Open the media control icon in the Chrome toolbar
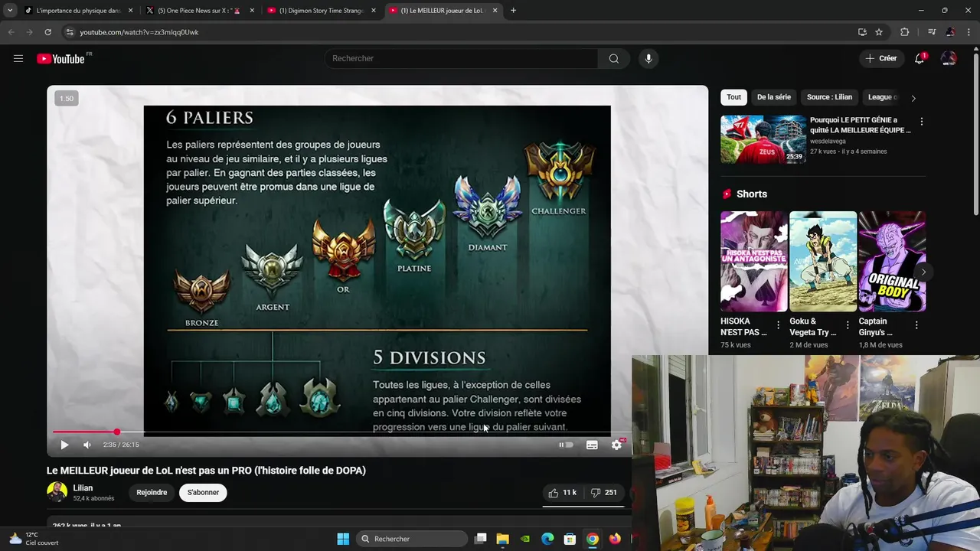Image resolution: width=980 pixels, height=551 pixels. [931, 32]
